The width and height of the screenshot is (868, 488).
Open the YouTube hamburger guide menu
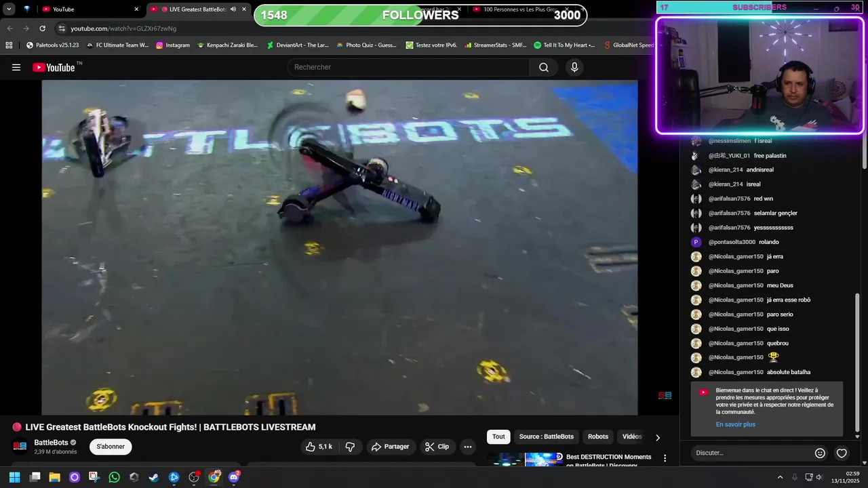pyautogui.click(x=16, y=67)
